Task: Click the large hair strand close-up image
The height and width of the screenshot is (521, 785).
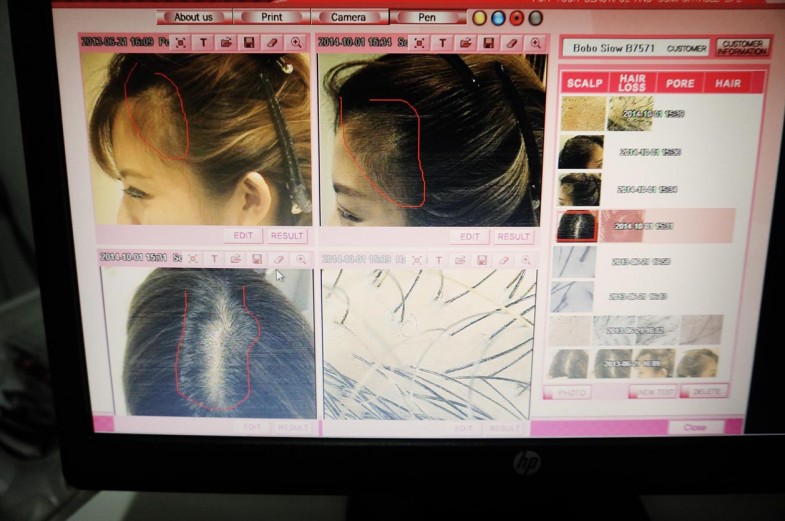Action: tap(427, 344)
